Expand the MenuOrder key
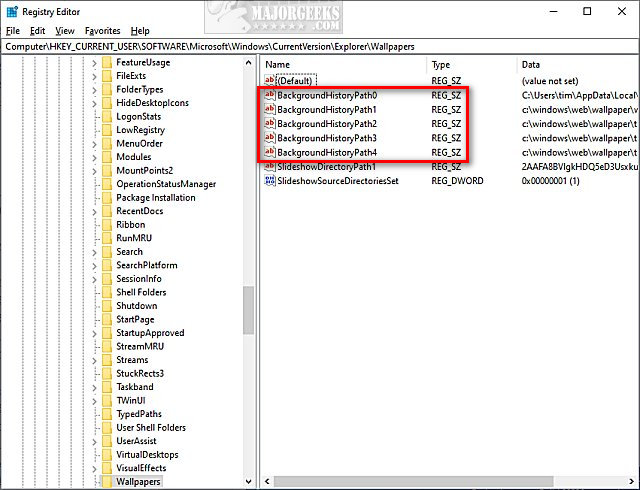640x490 pixels. (x=94, y=144)
